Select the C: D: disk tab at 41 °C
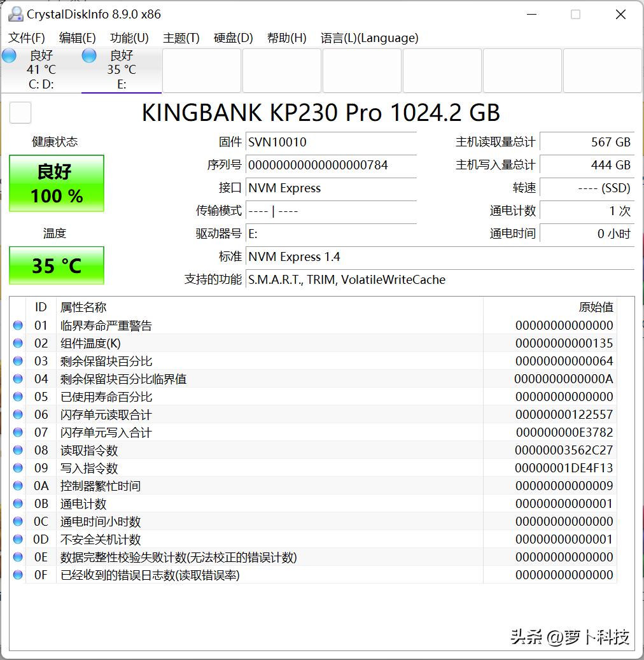 [41, 70]
